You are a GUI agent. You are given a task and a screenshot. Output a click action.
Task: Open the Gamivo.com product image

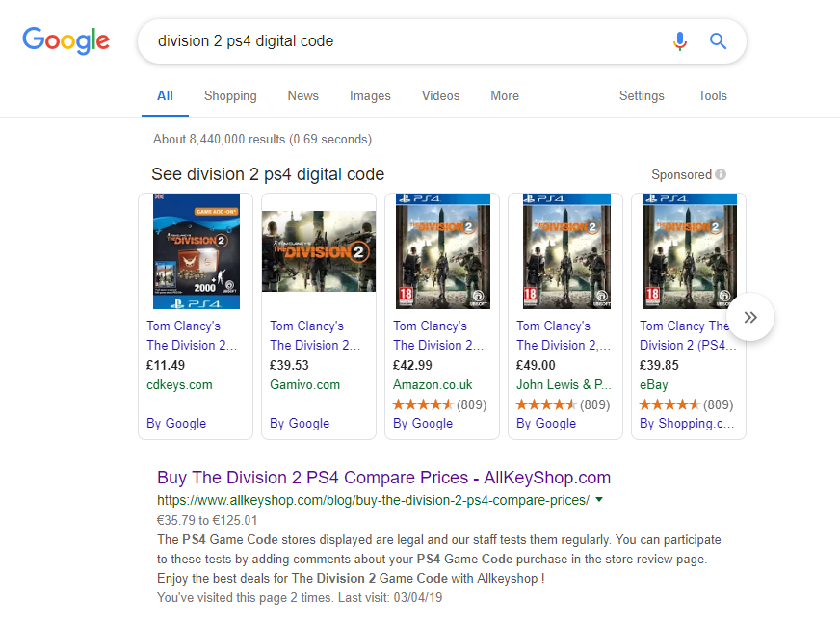(x=319, y=251)
